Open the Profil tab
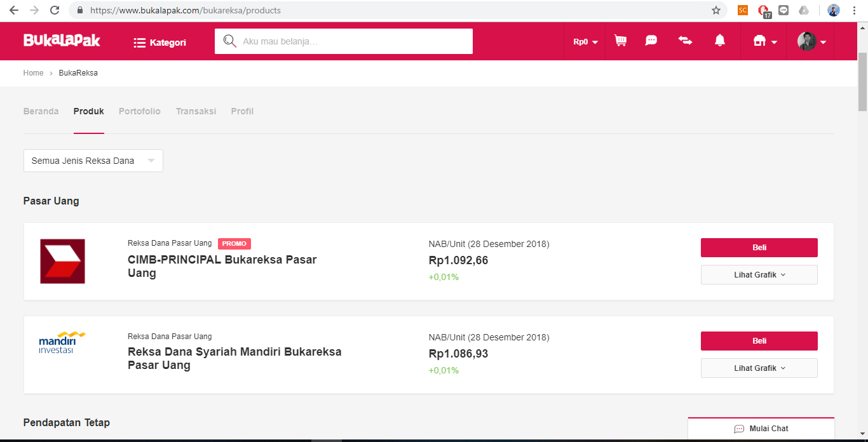 (242, 111)
